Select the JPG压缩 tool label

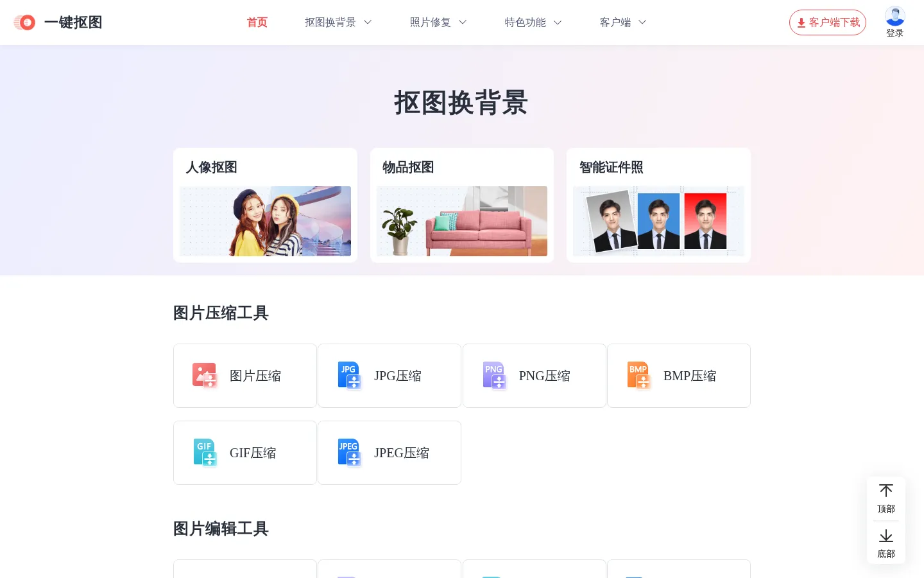[398, 376]
